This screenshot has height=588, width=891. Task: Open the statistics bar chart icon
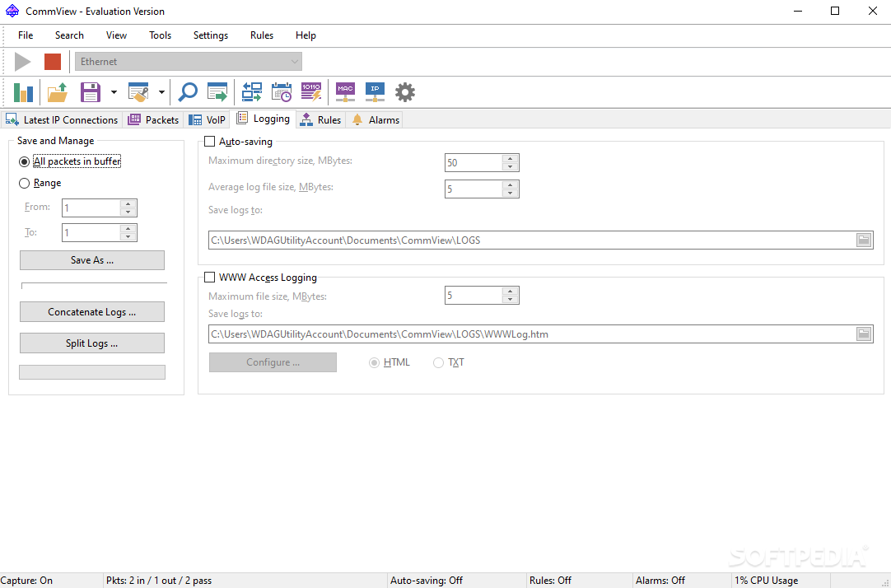tap(23, 92)
